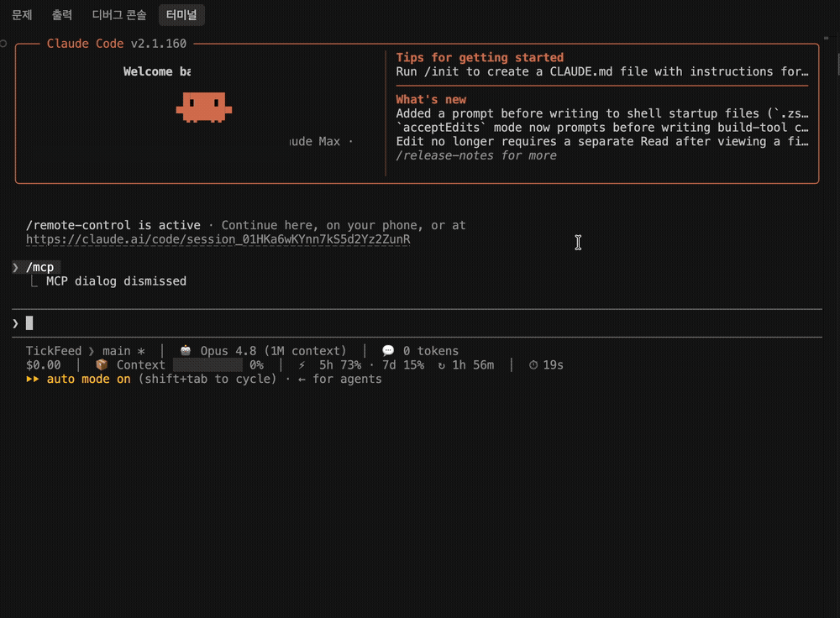Select the 디버그 콘솔 tab
The height and width of the screenshot is (618, 840).
119,15
